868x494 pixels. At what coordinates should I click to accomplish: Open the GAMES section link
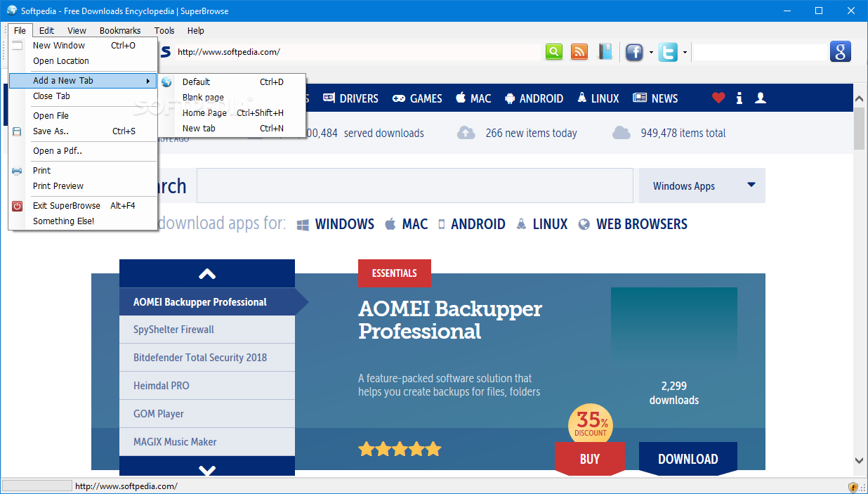point(417,98)
